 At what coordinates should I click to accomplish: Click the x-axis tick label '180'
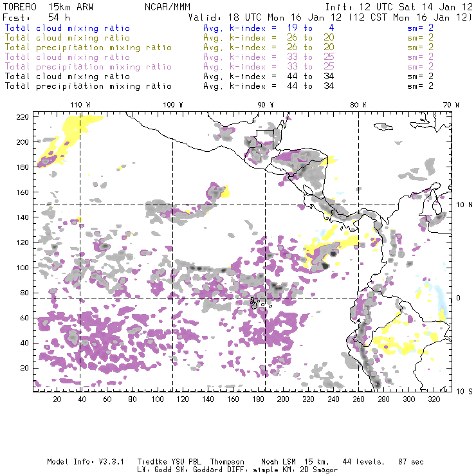coord(258,399)
